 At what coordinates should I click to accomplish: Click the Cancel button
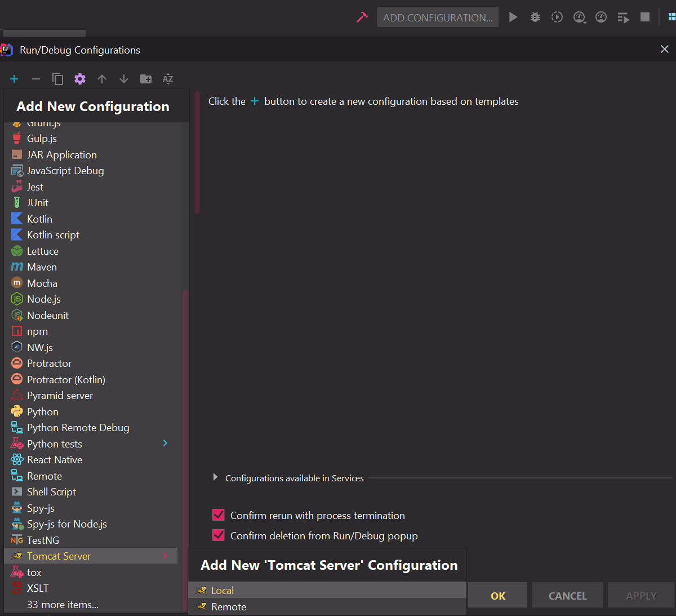567,596
